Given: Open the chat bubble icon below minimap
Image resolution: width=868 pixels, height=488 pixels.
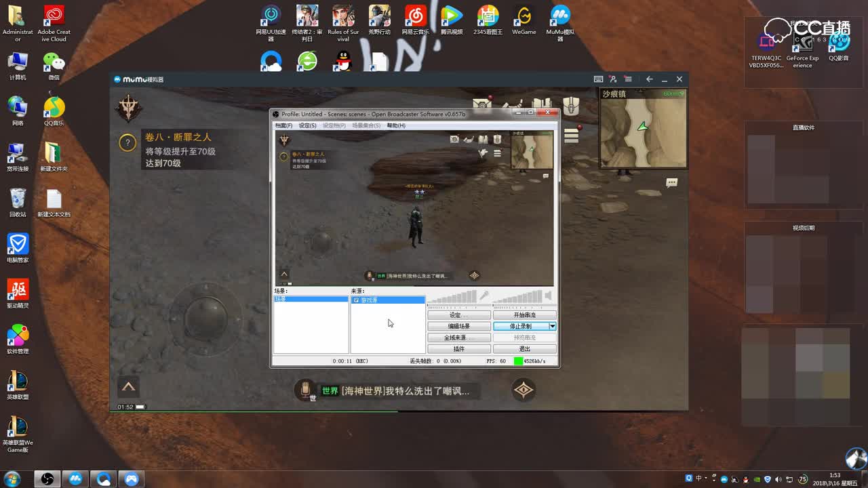Looking at the screenshot, I should coord(671,182).
